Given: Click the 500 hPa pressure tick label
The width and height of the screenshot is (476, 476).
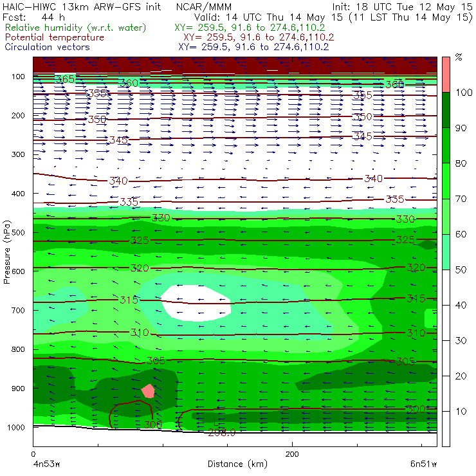Looking at the screenshot, I should [x=18, y=233].
